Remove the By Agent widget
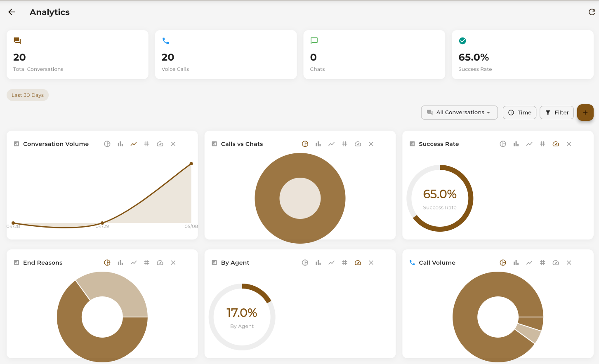Screen dimensions: 599x364 [371, 263]
